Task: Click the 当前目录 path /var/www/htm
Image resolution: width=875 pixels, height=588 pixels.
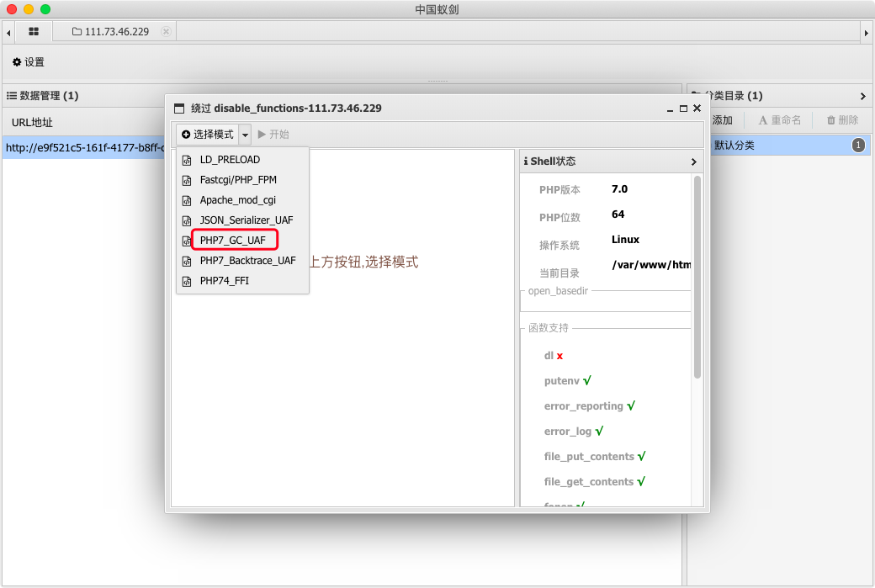Action: coord(651,264)
